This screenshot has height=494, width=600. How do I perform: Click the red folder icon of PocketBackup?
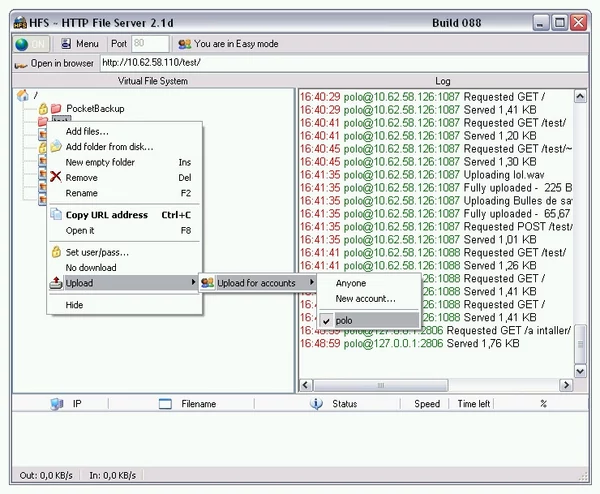pyautogui.click(x=56, y=108)
